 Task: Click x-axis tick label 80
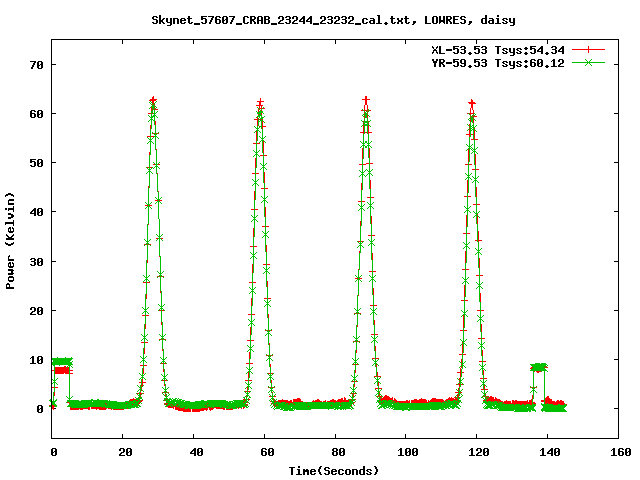338,452
